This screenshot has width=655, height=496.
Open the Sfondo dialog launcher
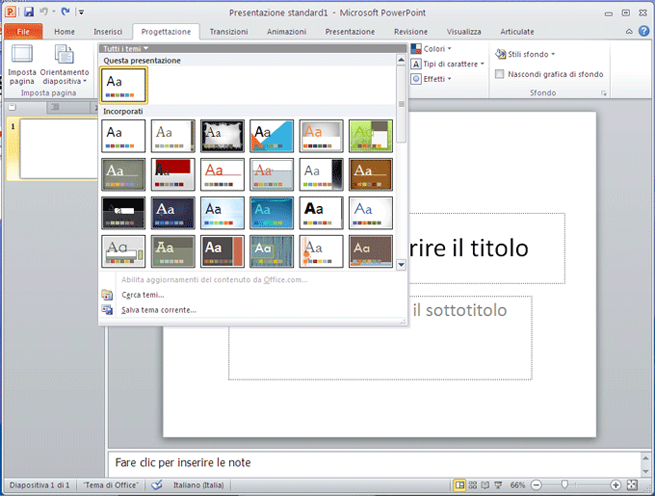(x=604, y=93)
